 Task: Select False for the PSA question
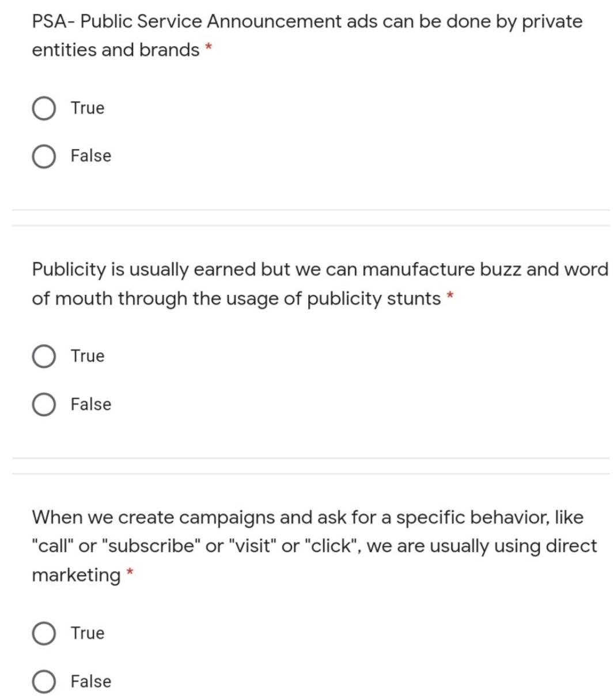click(x=44, y=155)
